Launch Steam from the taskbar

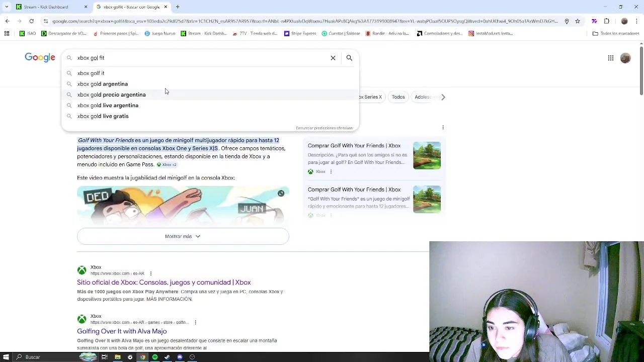click(167, 357)
